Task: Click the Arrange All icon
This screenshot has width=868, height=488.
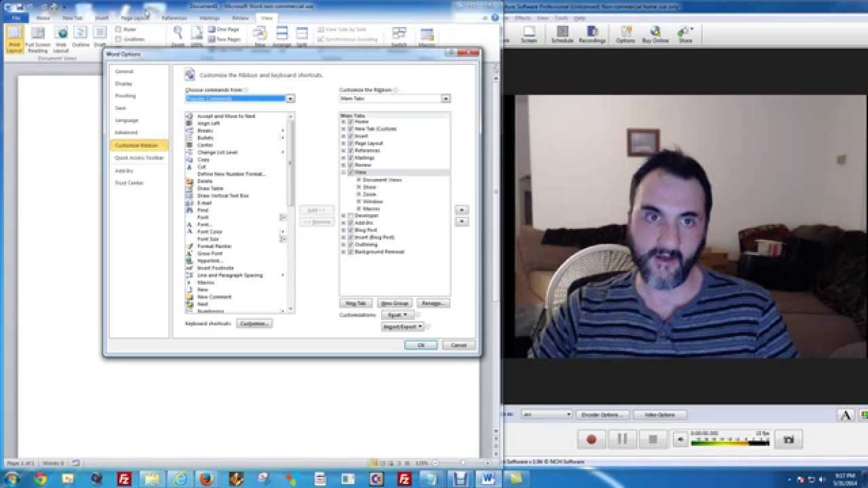Action: pyautogui.click(x=281, y=35)
